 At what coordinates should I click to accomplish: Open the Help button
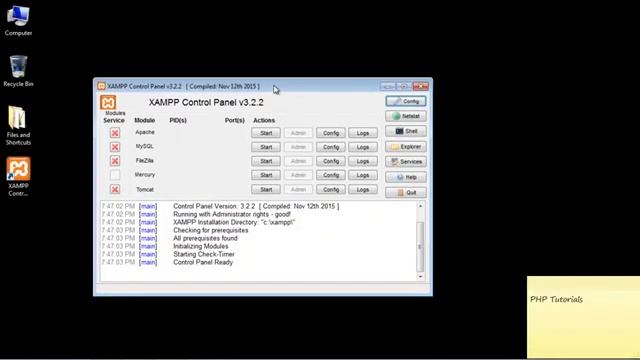(x=406, y=177)
